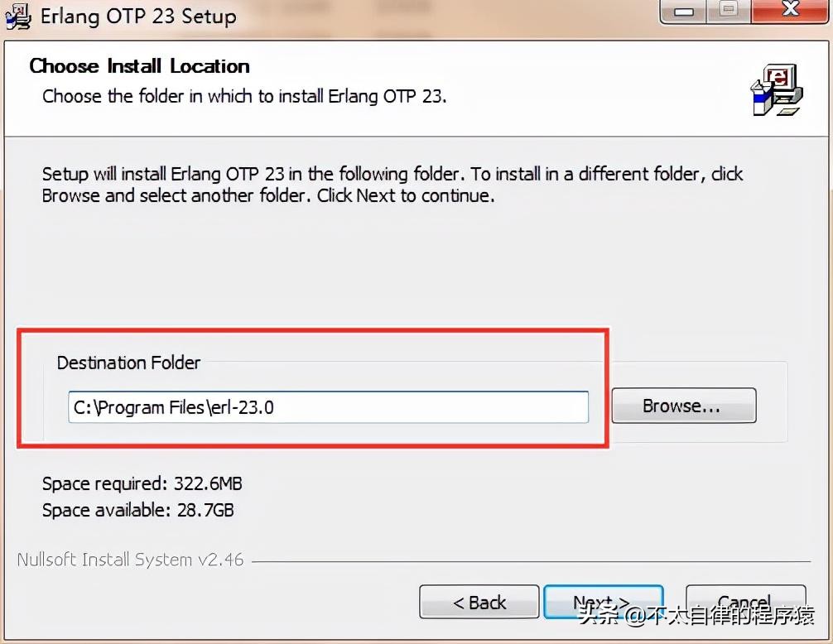Click the Choose Install Location heading

pos(139,66)
